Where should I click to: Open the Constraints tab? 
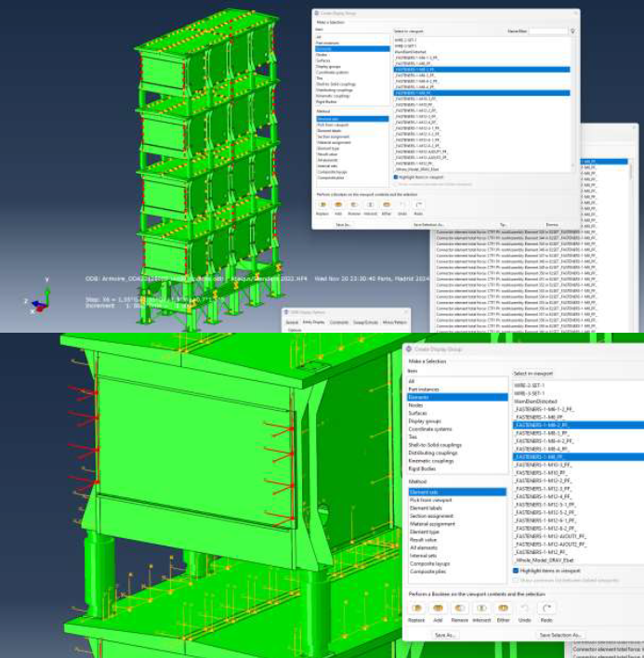tap(339, 322)
